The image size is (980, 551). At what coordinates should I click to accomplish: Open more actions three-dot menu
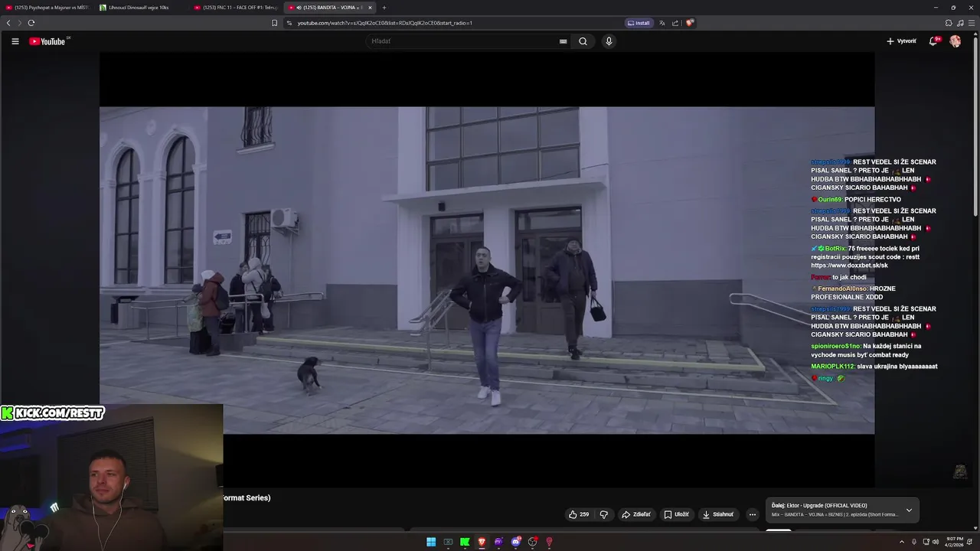752,514
